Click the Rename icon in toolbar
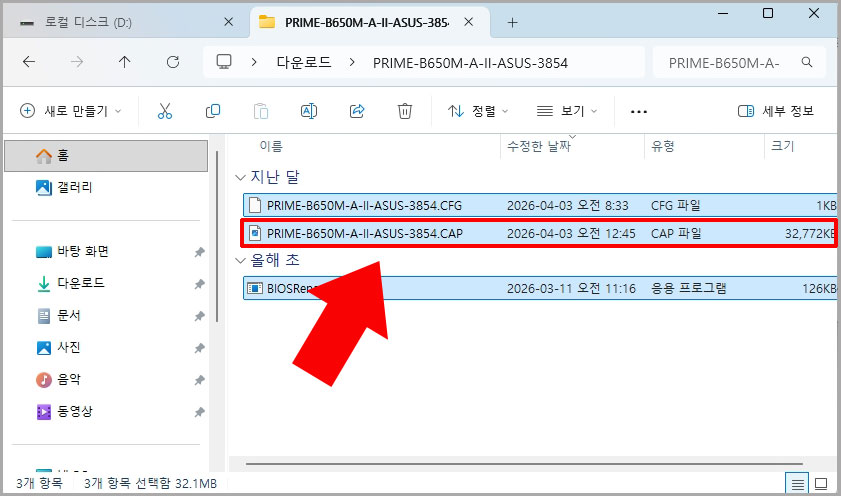The image size is (841, 496). [309, 111]
